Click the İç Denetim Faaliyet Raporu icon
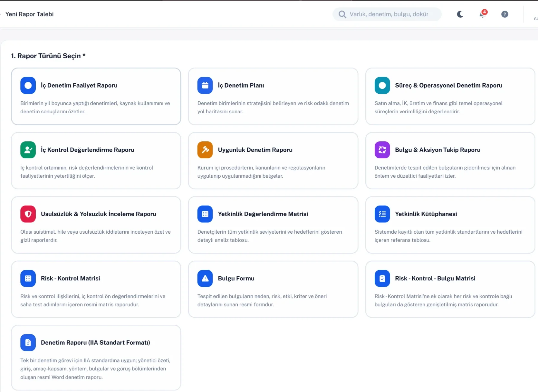The image size is (538, 392). point(28,85)
